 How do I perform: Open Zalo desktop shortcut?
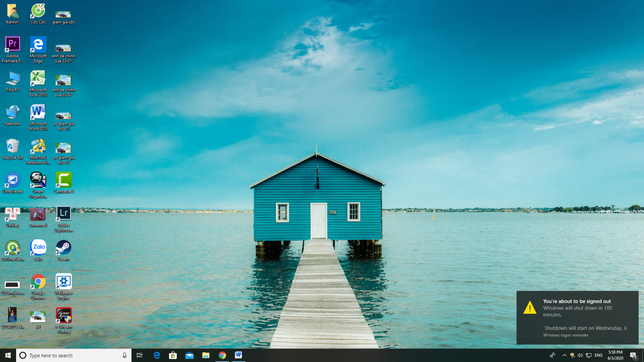point(38,248)
